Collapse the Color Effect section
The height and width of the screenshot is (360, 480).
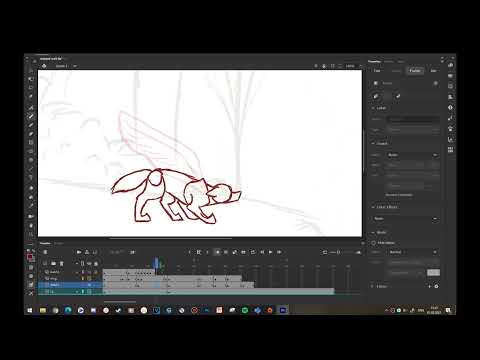(x=373, y=207)
